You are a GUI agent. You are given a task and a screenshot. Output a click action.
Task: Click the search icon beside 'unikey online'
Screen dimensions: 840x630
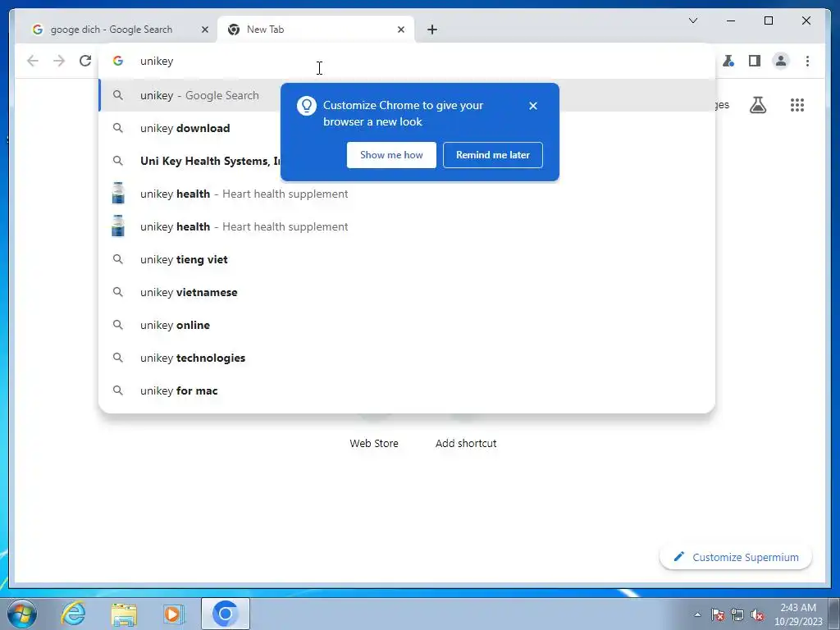coord(118,325)
